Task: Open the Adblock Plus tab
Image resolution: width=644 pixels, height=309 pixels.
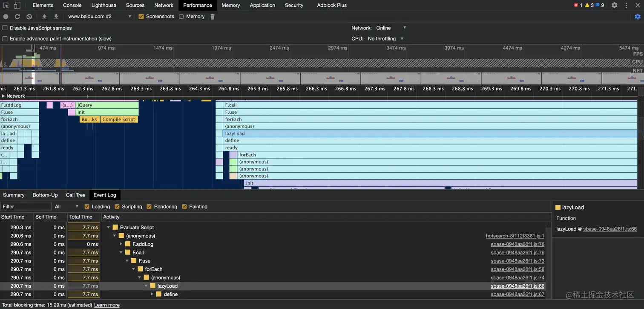Action: coord(332,5)
